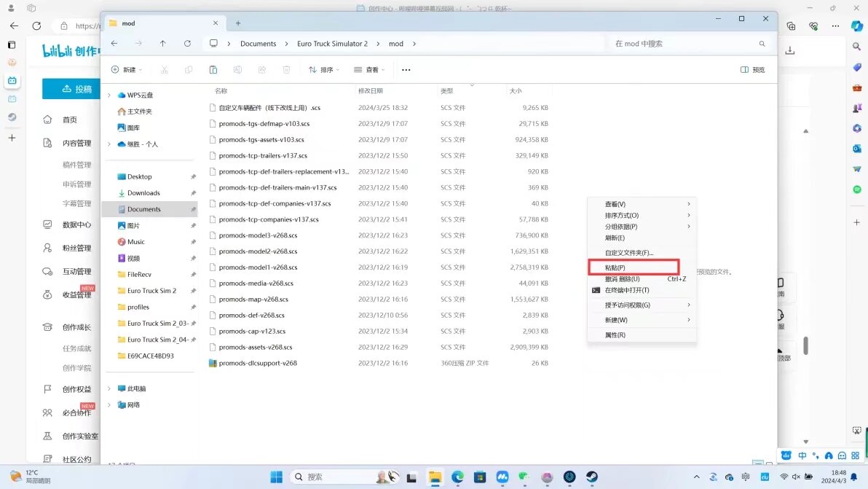The image size is (868, 489).
Task: Click Euro Truck Simulator 2 in breadcrumb
Action: pos(332,44)
